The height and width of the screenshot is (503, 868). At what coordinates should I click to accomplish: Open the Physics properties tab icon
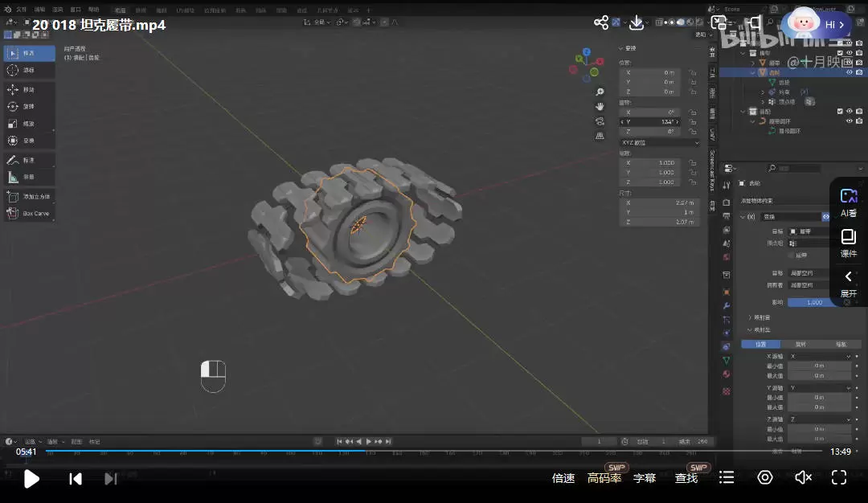[x=727, y=333]
